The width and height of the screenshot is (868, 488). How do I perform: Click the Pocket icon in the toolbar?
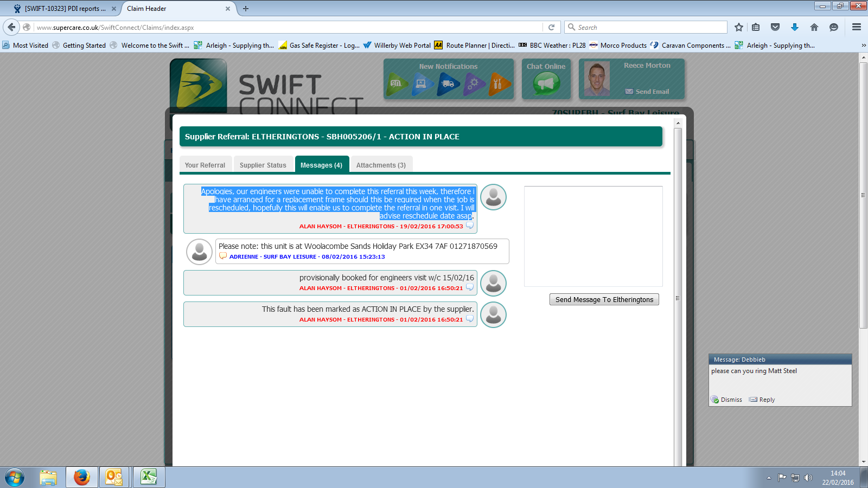pyautogui.click(x=775, y=27)
